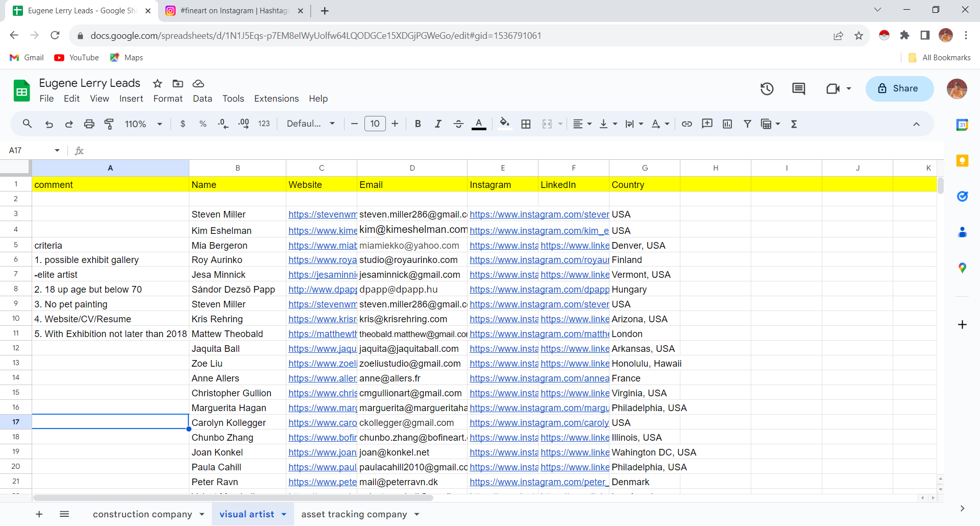
Task: Add a new sheet
Action: (x=39, y=514)
